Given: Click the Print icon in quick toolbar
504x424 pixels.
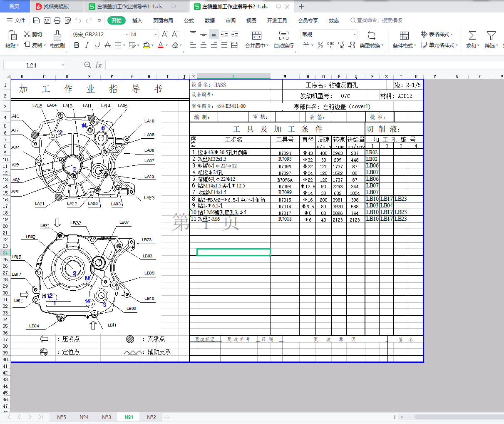Looking at the screenshot, I should point(57,20).
